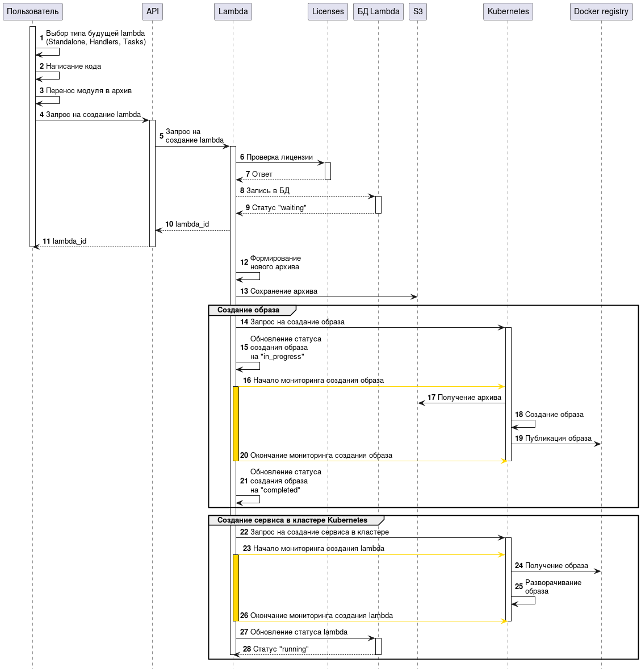Click the Lambda participant box
This screenshot has width=641, height=672.
pyautogui.click(x=233, y=11)
